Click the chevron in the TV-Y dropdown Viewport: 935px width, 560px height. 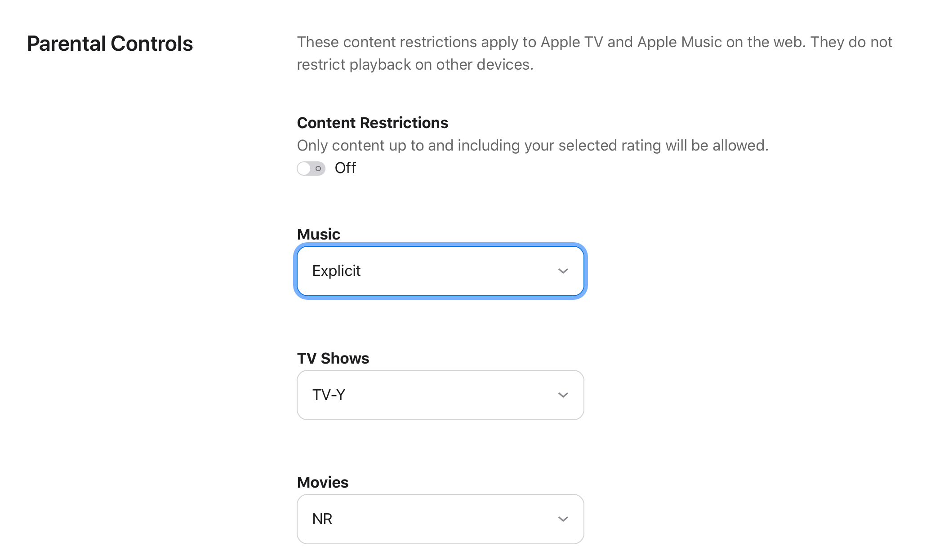(563, 395)
